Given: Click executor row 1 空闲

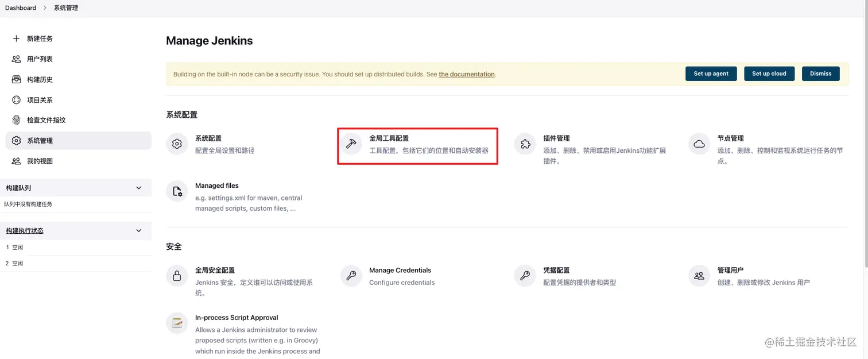Looking at the screenshot, I should 76,248.
